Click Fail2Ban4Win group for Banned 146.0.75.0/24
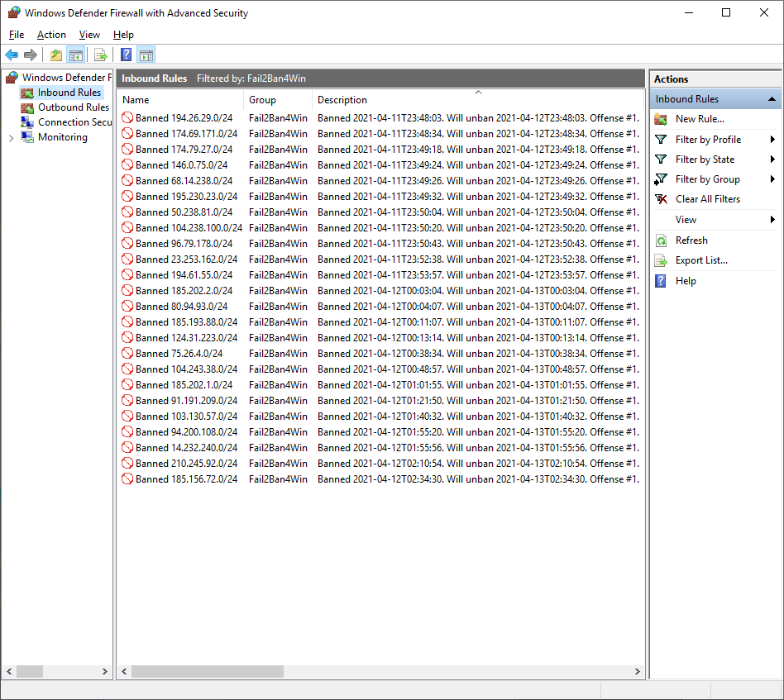This screenshot has width=784, height=700. pyautogui.click(x=278, y=165)
